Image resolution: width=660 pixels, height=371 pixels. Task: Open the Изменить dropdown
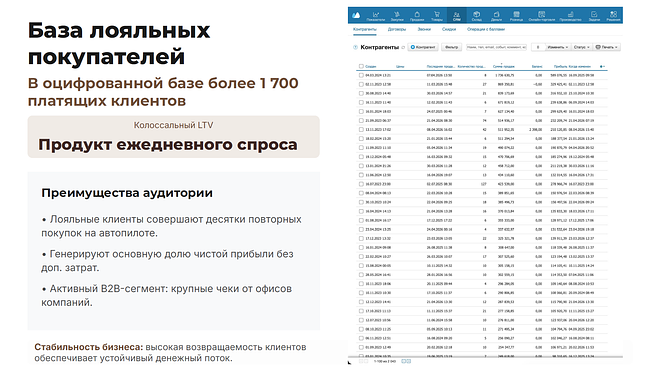click(558, 47)
